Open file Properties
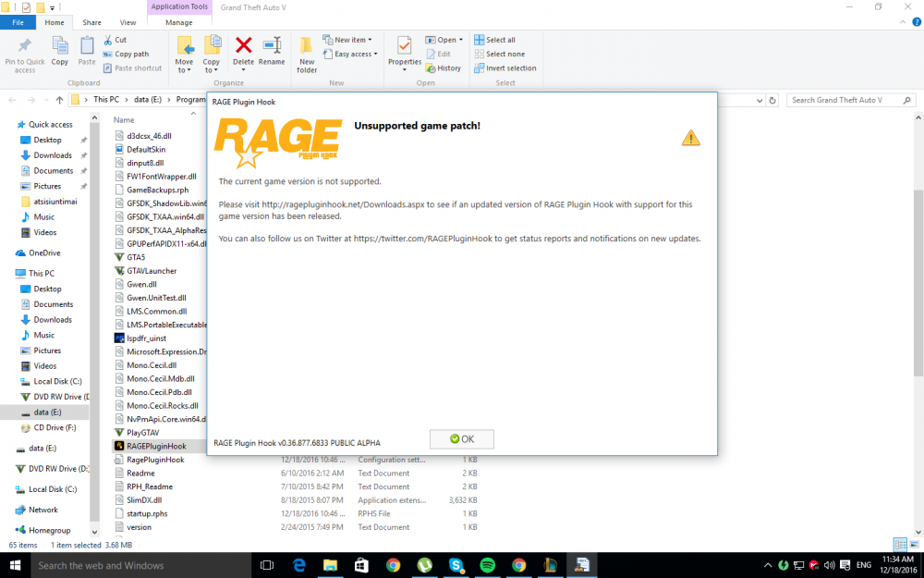The width and height of the screenshot is (924, 578). pos(405,53)
